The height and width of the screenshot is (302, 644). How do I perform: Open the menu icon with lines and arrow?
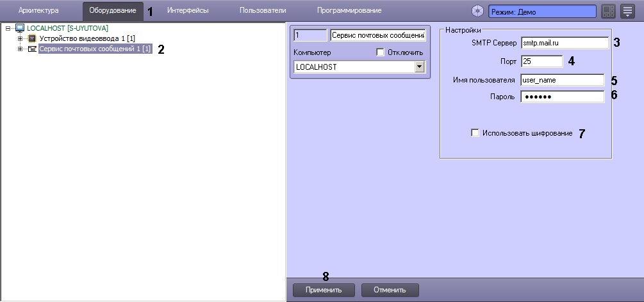click(x=627, y=12)
